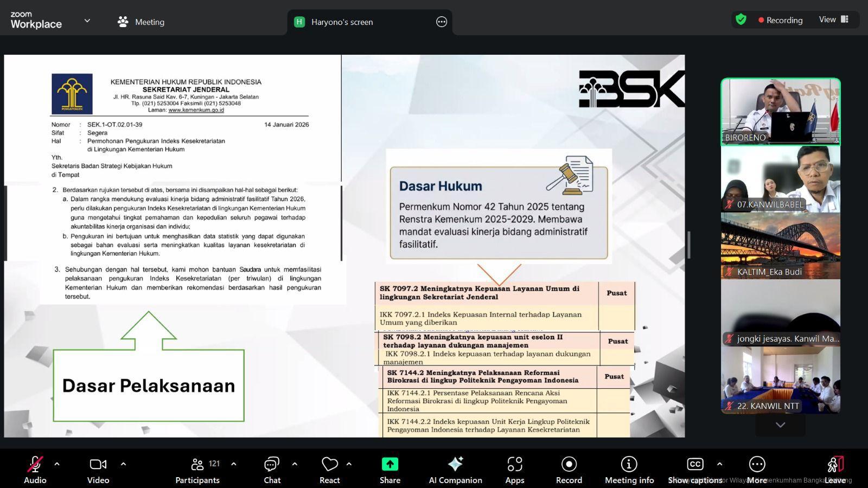
Task: Switch to the Meeting tab
Action: pyautogui.click(x=141, y=22)
